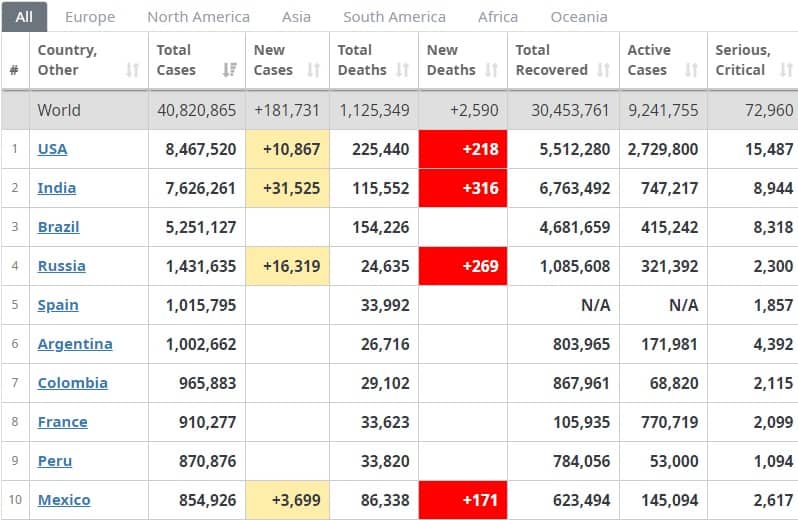Click USA serious critical 15,487

click(769, 149)
